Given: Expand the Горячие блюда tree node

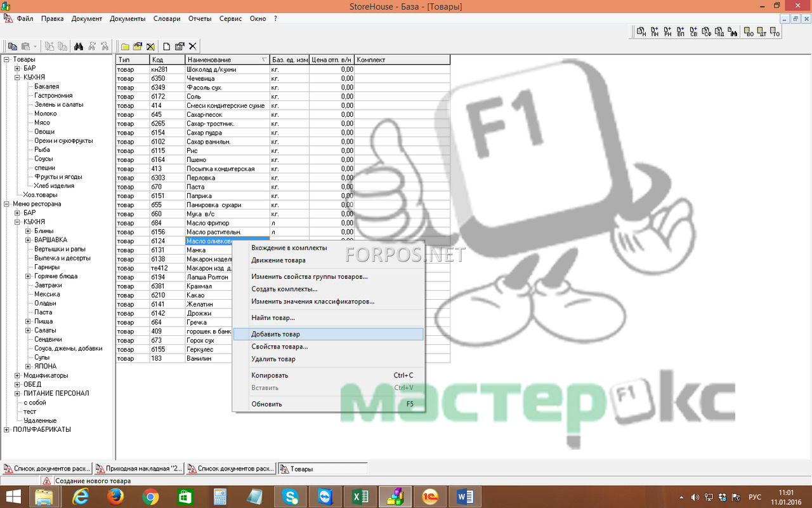Looking at the screenshot, I should click(x=28, y=276).
